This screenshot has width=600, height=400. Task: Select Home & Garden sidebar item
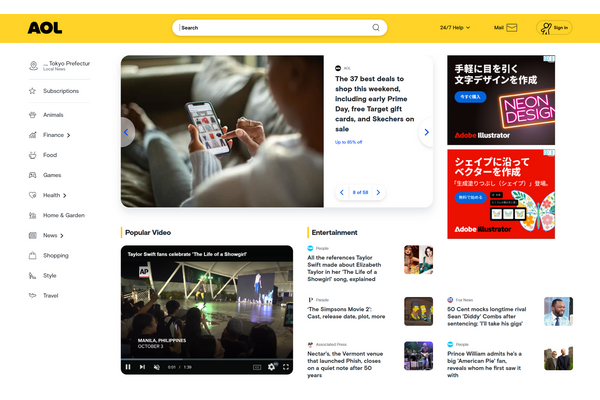click(64, 215)
